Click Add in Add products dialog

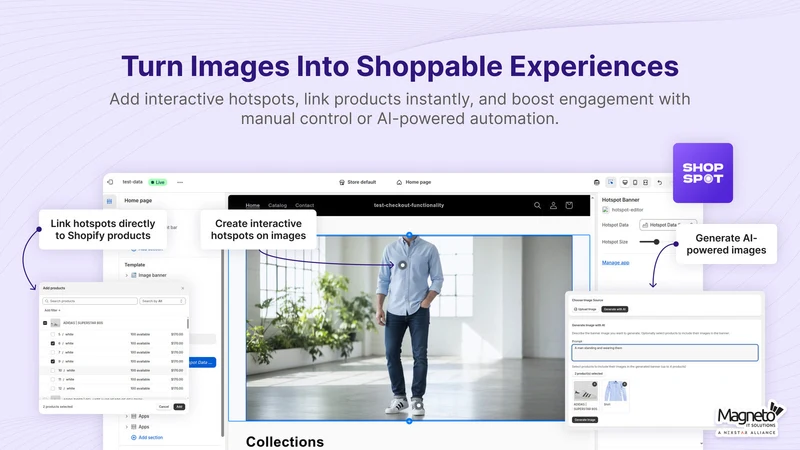coord(179,407)
